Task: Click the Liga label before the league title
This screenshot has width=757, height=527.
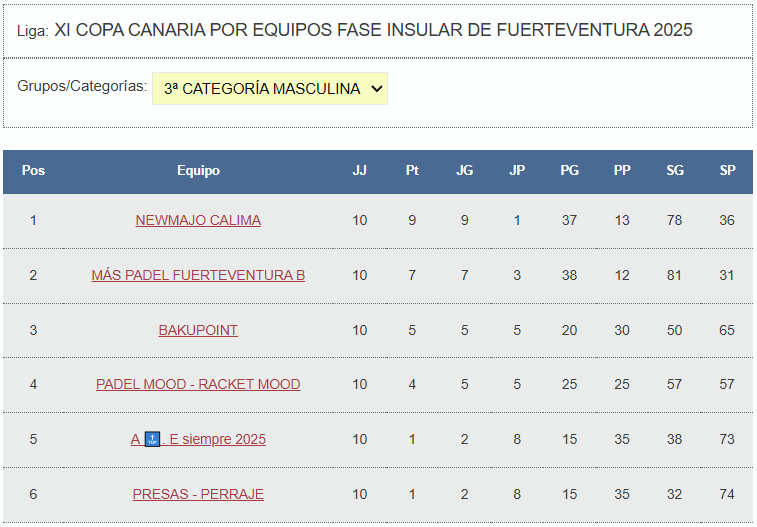Action: [32, 31]
